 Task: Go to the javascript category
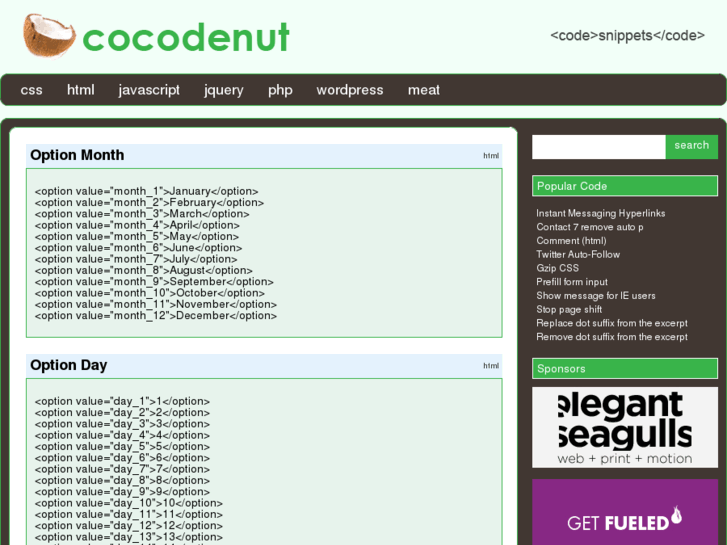coord(149,90)
